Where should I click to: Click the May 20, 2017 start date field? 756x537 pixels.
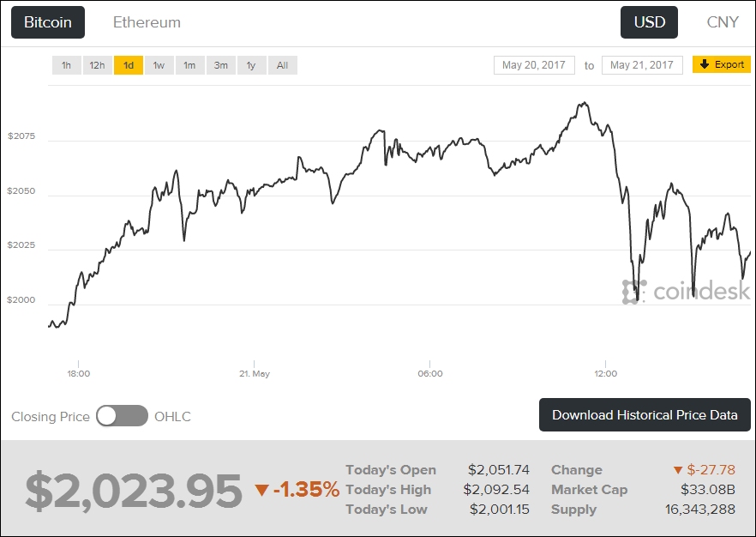tap(534, 65)
